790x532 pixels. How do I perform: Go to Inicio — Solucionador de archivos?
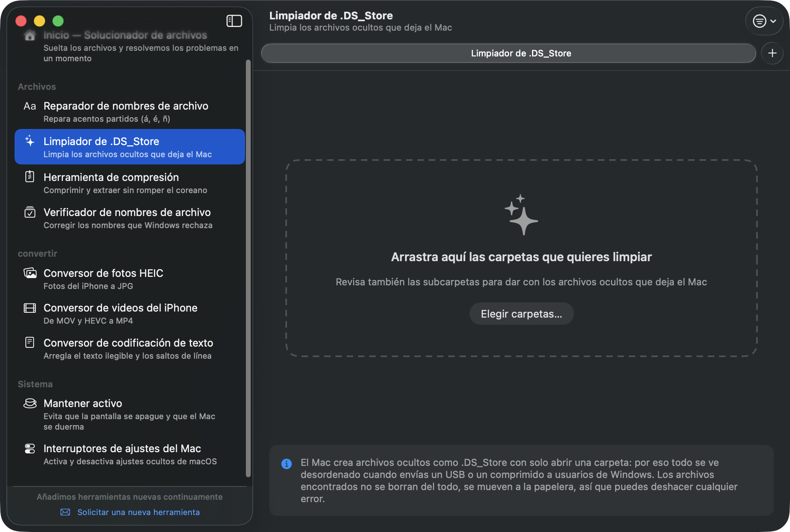[x=130, y=46]
